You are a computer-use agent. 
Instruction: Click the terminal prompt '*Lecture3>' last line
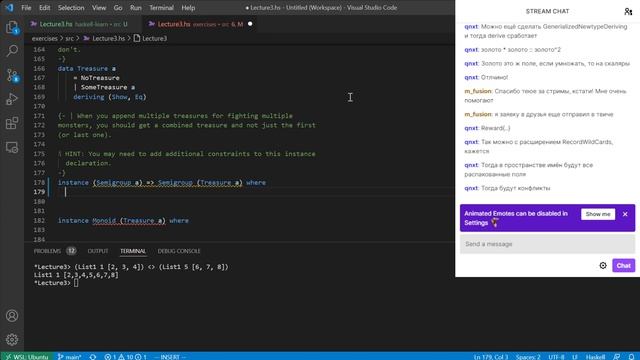(x=52, y=283)
